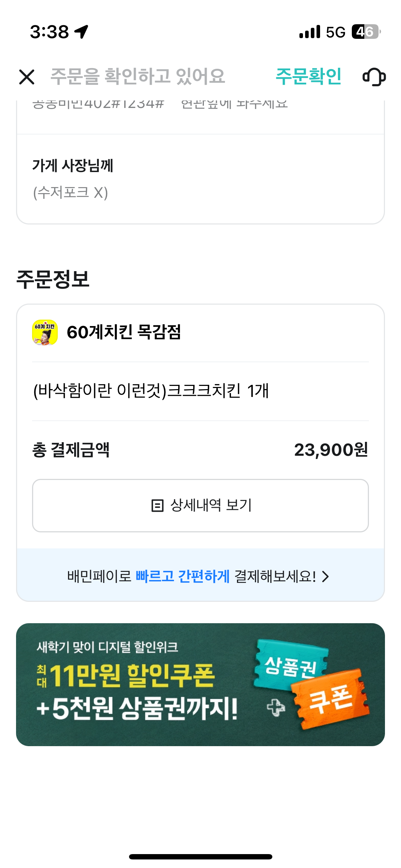
Task: Open the 60계치킨 목감점 store name
Action: (x=124, y=332)
